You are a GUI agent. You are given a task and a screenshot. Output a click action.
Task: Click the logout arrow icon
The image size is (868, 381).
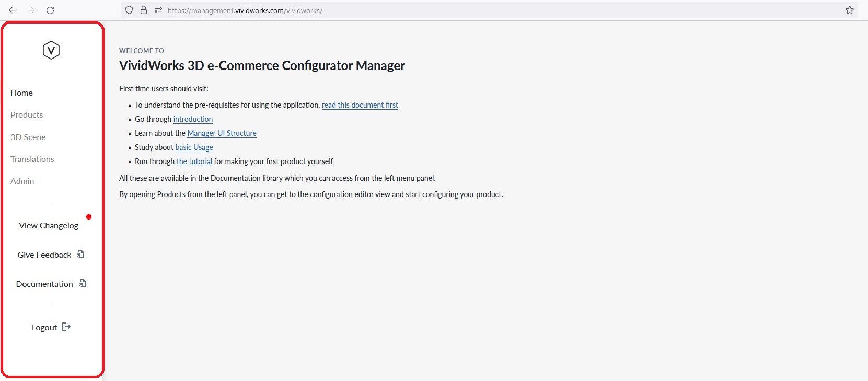66,327
